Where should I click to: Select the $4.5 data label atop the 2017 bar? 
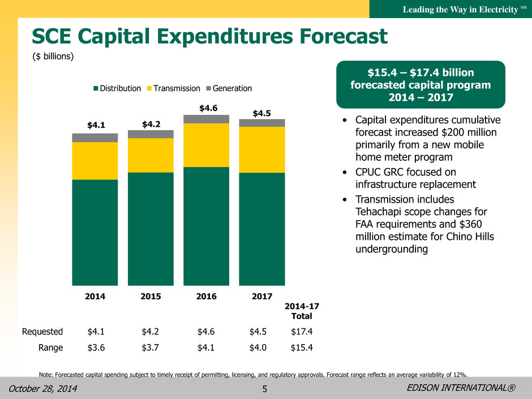[262, 113]
